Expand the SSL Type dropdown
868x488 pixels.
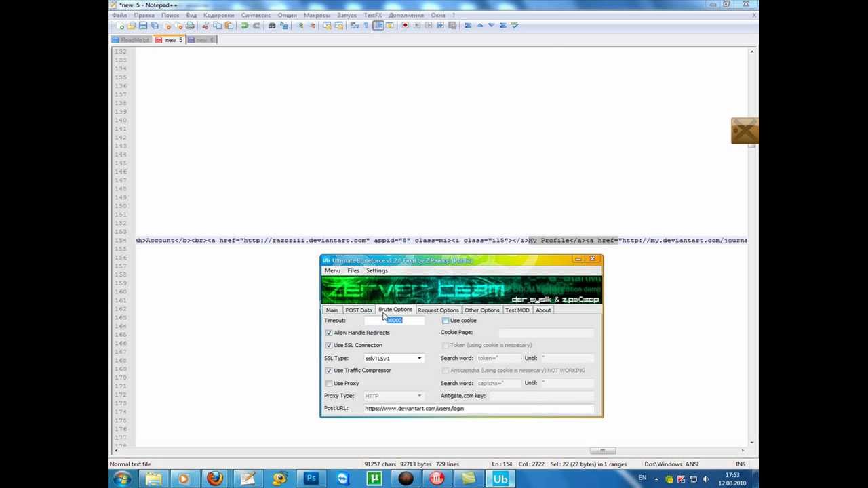[x=419, y=358]
